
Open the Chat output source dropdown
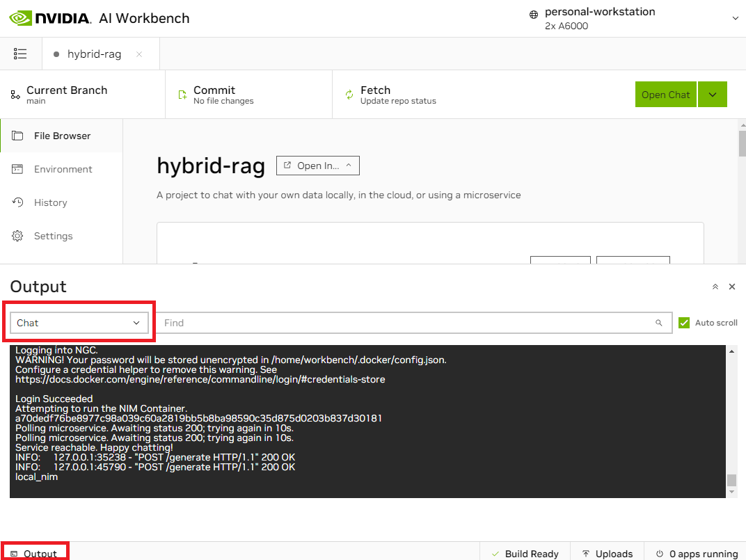[x=79, y=323]
